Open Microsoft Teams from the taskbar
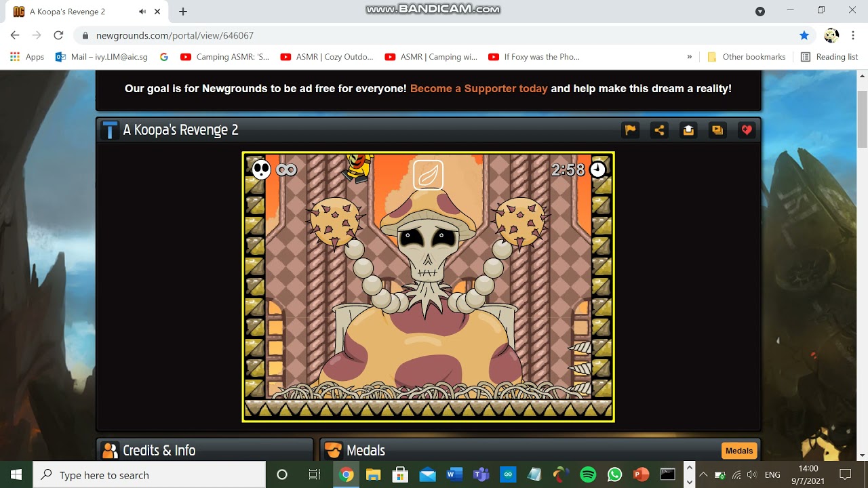 tap(481, 474)
